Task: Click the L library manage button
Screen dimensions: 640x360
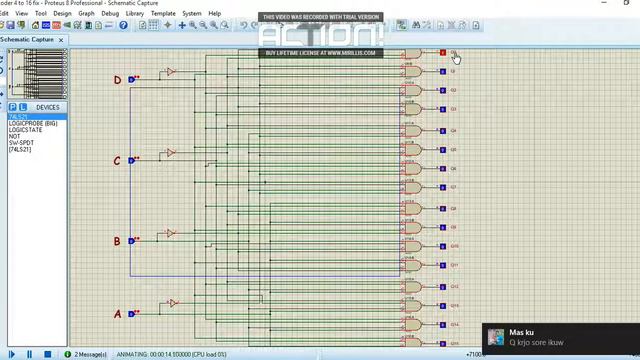Action: [22, 107]
